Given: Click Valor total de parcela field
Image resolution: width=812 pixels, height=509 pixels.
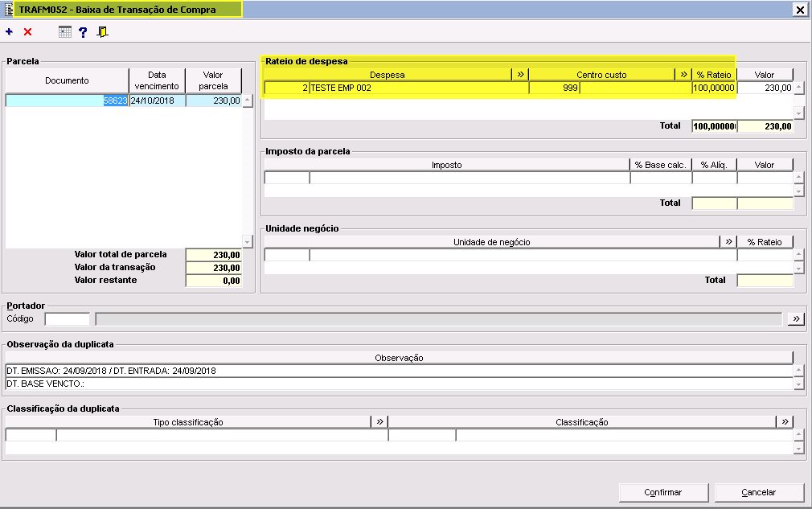Looking at the screenshot, I should click(x=213, y=255).
